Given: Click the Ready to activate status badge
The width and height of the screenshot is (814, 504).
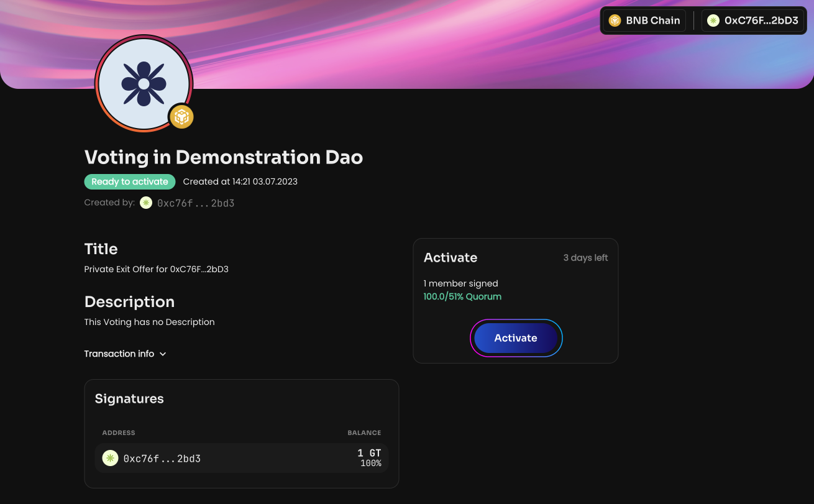Looking at the screenshot, I should (x=130, y=181).
